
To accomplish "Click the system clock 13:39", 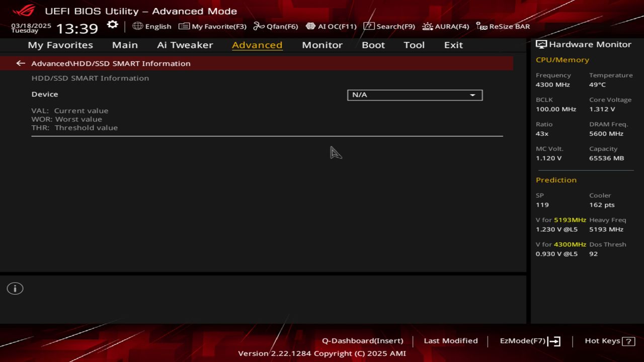I will click(77, 28).
